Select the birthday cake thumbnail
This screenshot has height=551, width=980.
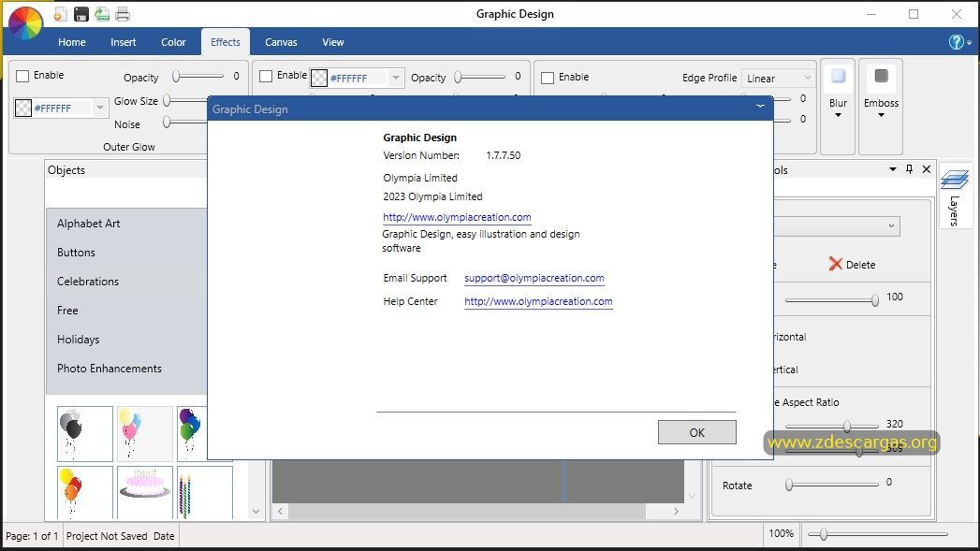(x=145, y=492)
